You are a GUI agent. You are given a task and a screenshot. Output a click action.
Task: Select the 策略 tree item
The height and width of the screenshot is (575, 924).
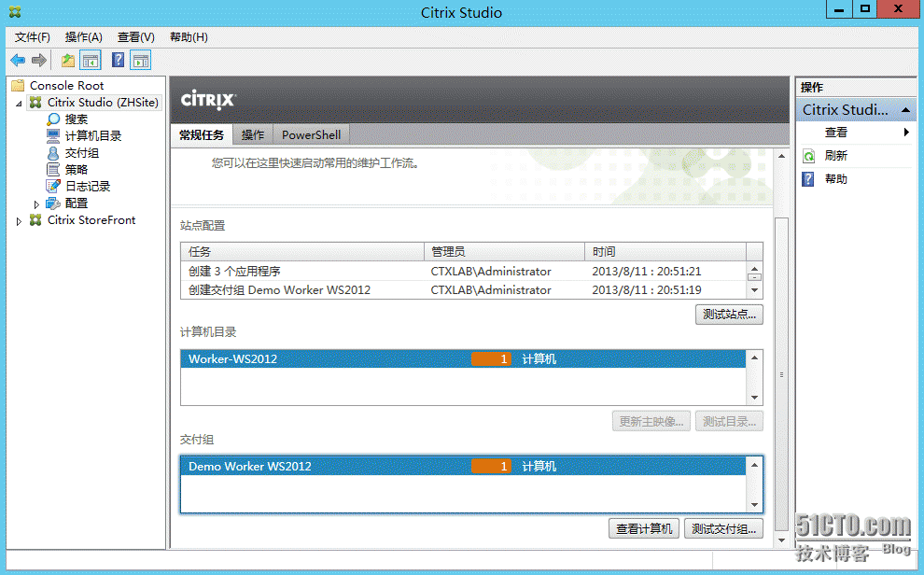(76, 170)
